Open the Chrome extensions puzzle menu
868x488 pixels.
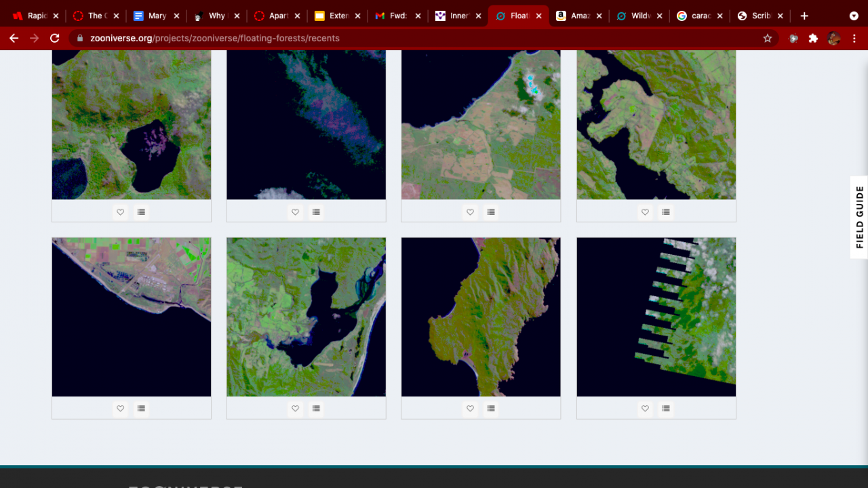point(813,39)
